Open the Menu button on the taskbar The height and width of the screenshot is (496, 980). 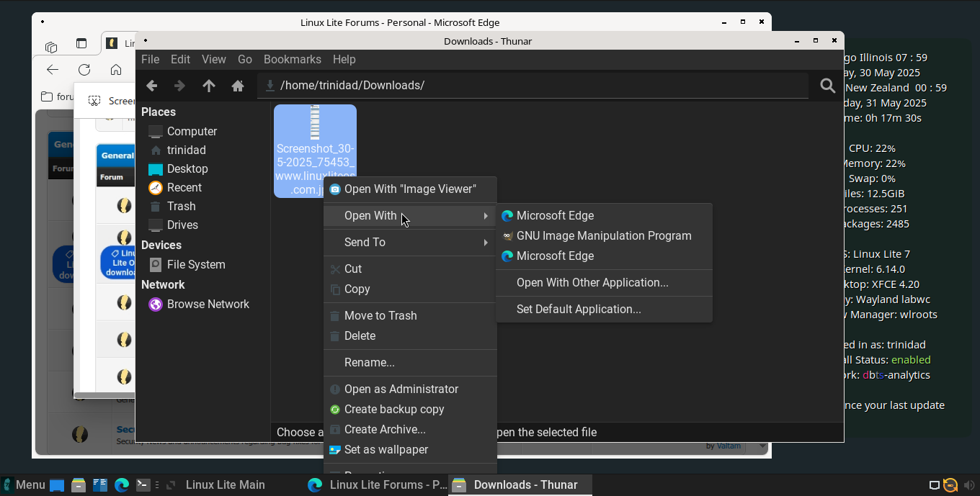click(24, 485)
